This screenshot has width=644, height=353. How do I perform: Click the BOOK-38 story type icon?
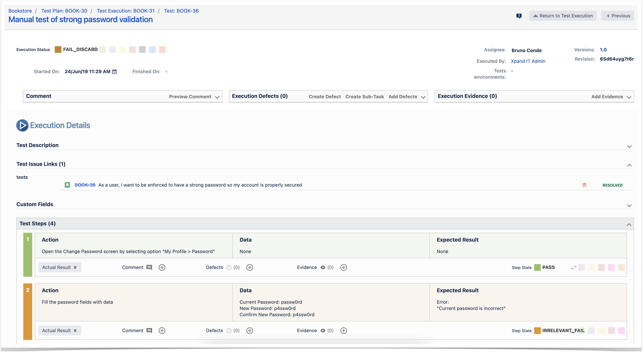pyautogui.click(x=67, y=185)
